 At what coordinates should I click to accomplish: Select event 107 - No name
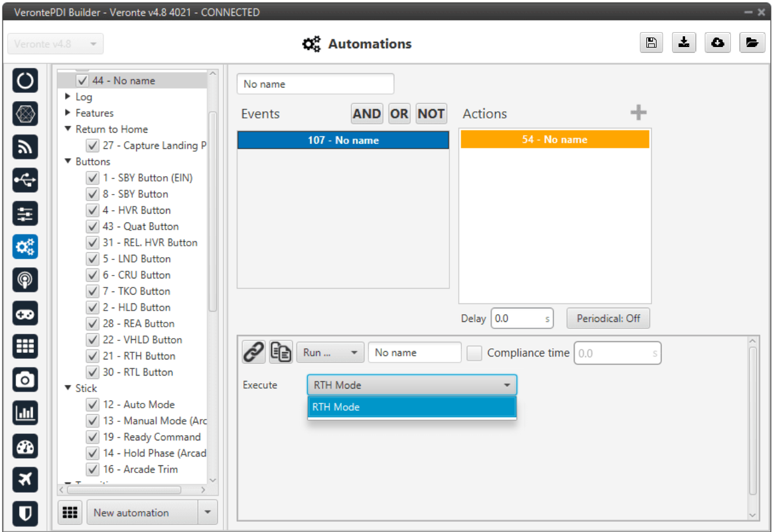click(x=343, y=140)
